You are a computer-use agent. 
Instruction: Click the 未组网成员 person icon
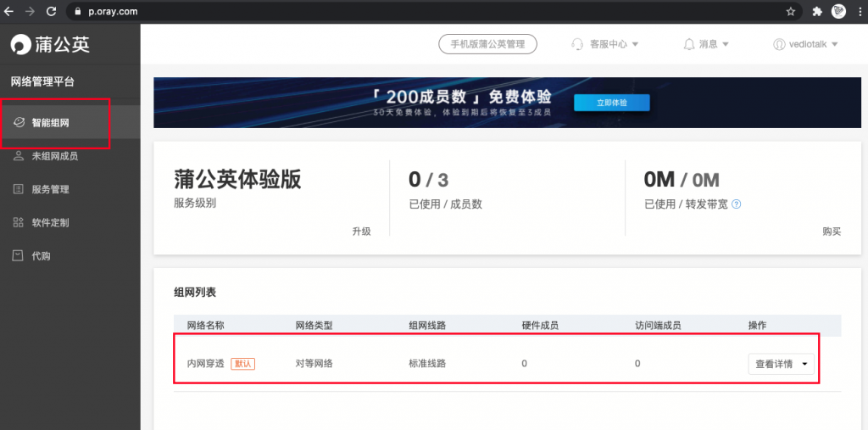(x=19, y=156)
